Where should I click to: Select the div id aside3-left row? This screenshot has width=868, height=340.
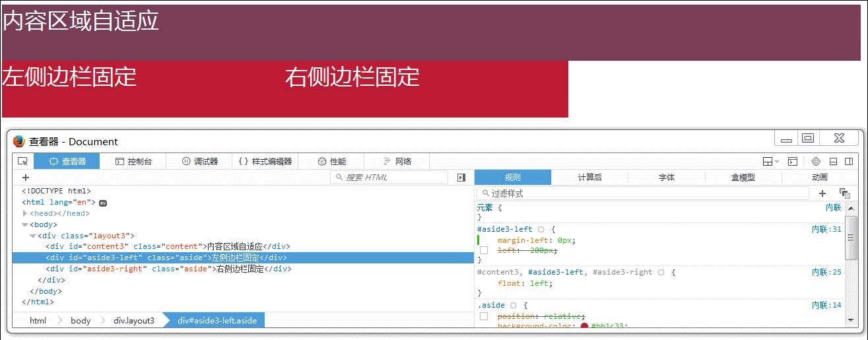tap(244, 258)
